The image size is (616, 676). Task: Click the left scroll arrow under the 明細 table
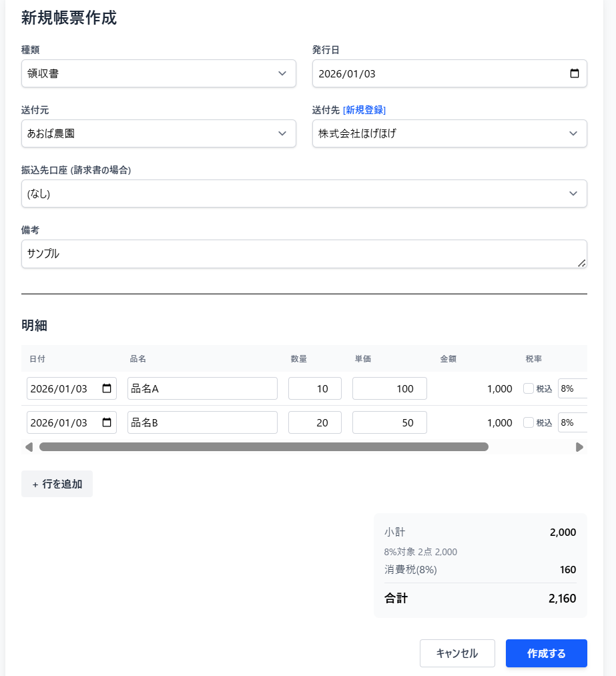pyautogui.click(x=29, y=447)
